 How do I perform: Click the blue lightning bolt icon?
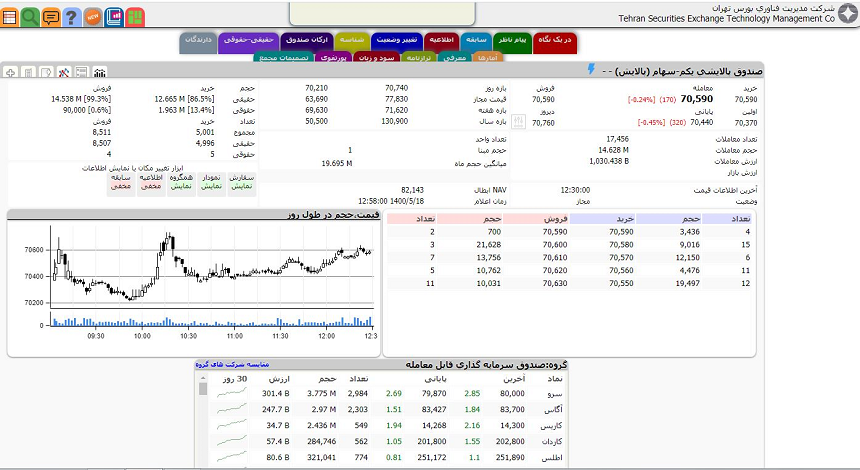coord(591,70)
